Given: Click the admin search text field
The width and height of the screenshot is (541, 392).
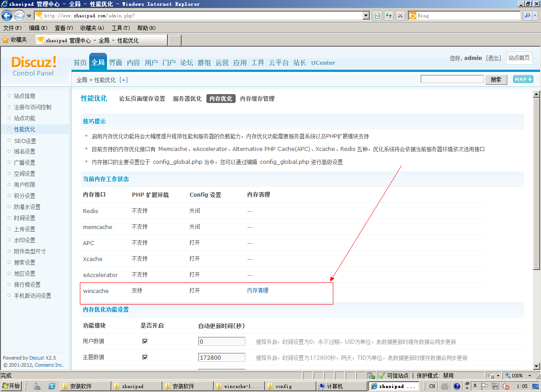Looking at the screenshot, I should [452, 79].
